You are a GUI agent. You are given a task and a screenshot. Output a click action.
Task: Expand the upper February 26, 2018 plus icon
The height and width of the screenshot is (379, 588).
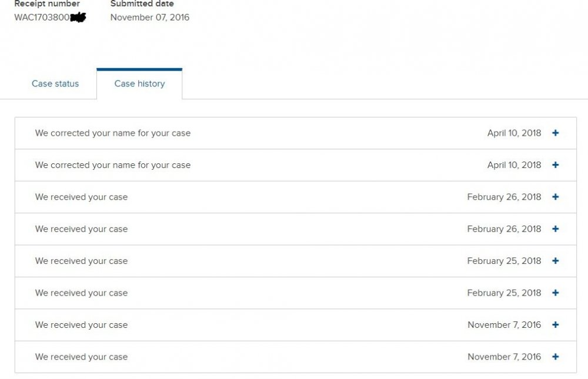pos(556,197)
